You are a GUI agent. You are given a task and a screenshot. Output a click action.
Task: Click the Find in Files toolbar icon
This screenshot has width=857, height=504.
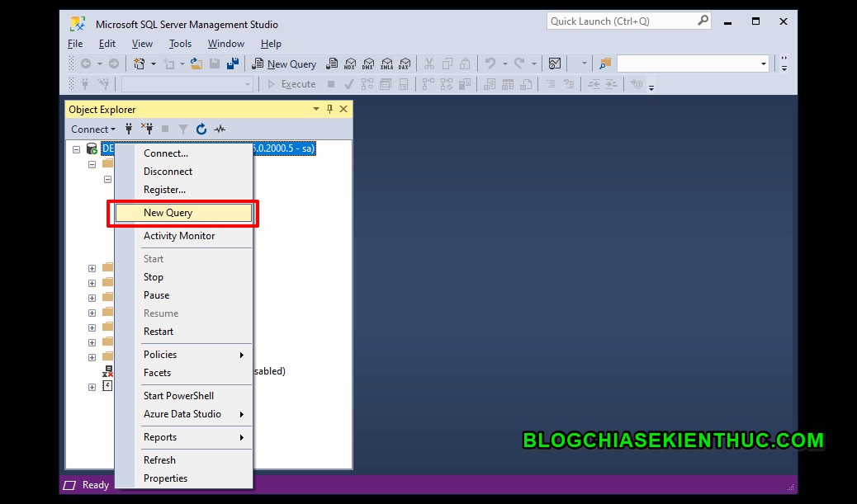click(604, 64)
